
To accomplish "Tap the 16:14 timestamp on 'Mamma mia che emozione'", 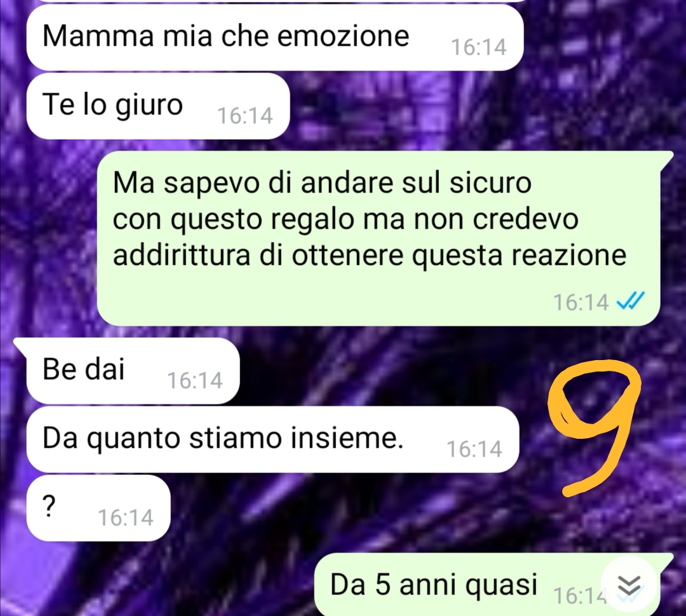I will [479, 47].
